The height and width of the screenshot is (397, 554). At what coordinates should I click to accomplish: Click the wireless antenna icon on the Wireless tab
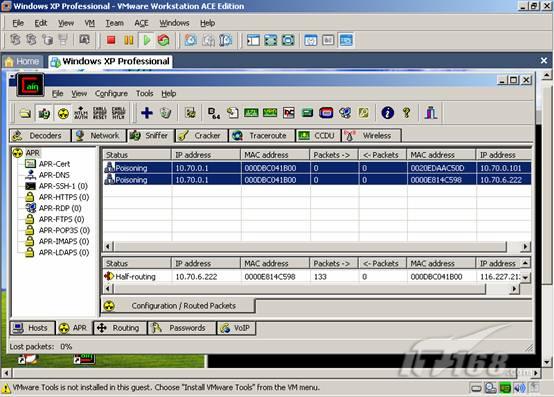click(350, 136)
